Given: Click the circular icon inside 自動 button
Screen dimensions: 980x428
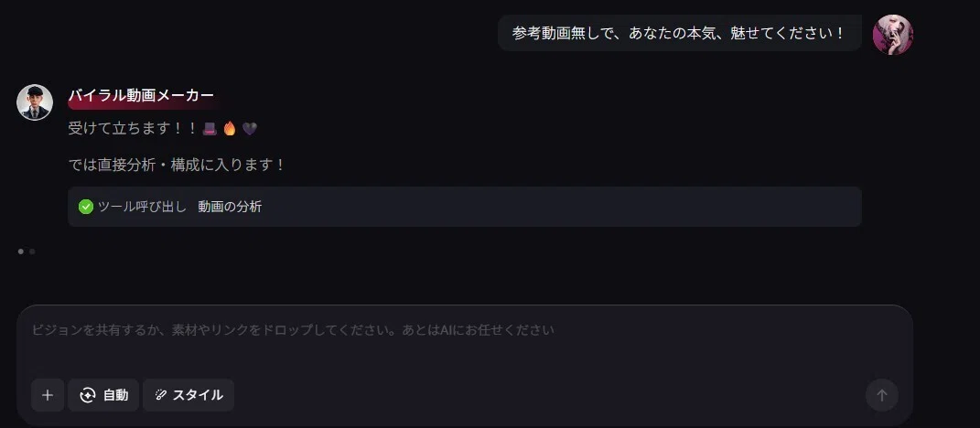Looking at the screenshot, I should [x=88, y=395].
